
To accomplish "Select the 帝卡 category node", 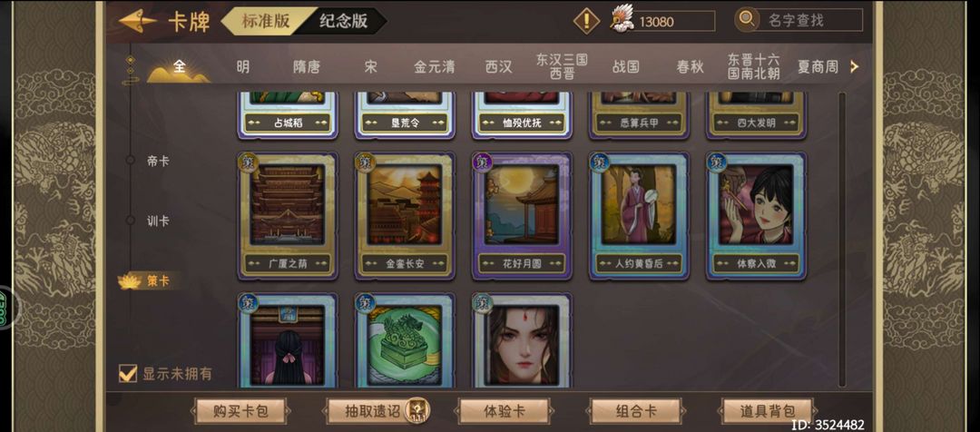I will pyautogui.click(x=131, y=161).
